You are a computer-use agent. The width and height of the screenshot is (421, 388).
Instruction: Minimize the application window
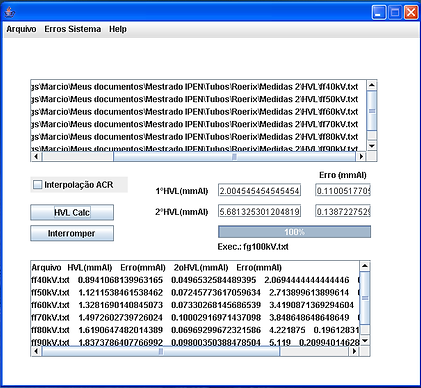[x=379, y=12]
